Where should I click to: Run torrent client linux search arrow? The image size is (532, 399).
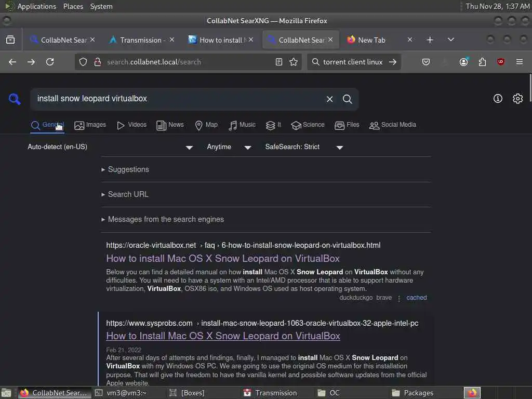[393, 62]
